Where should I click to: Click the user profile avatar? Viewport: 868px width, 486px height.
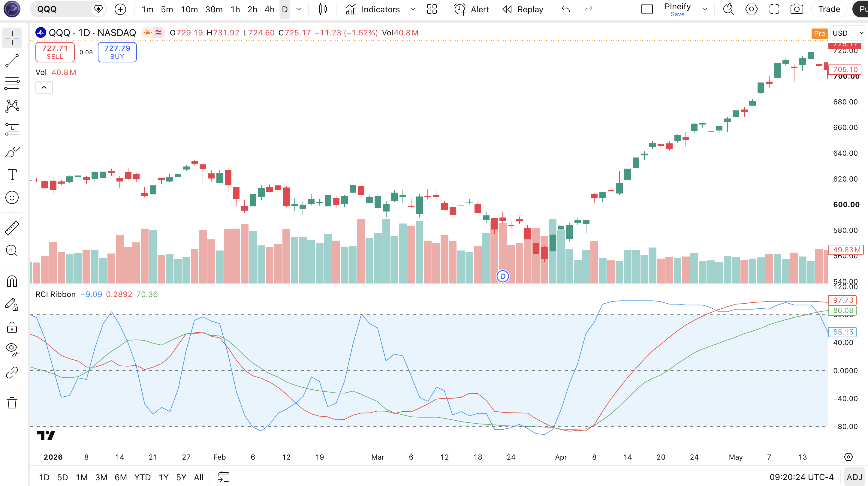pyautogui.click(x=12, y=9)
